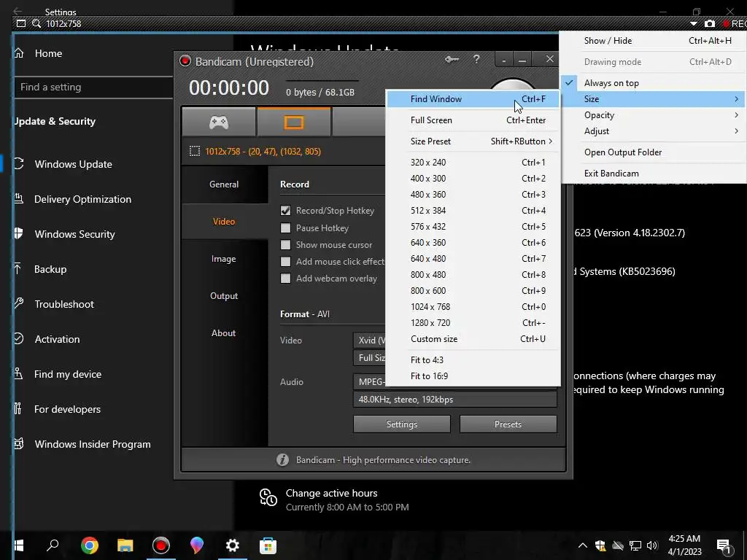The image size is (747, 560).
Task: Click the volume speaker tray icon
Action: pos(652,545)
